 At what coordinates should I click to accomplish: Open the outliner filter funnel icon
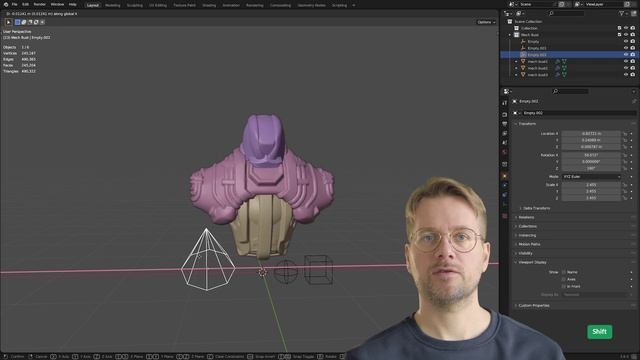coord(621,13)
